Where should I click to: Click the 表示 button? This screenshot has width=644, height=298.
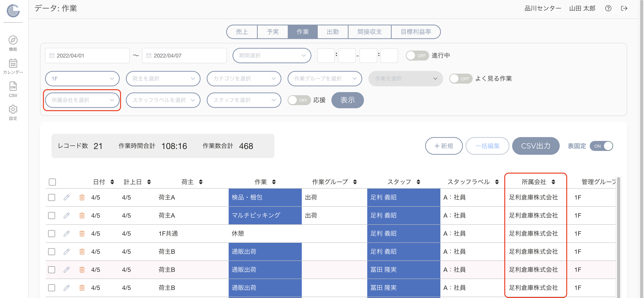pyautogui.click(x=347, y=100)
